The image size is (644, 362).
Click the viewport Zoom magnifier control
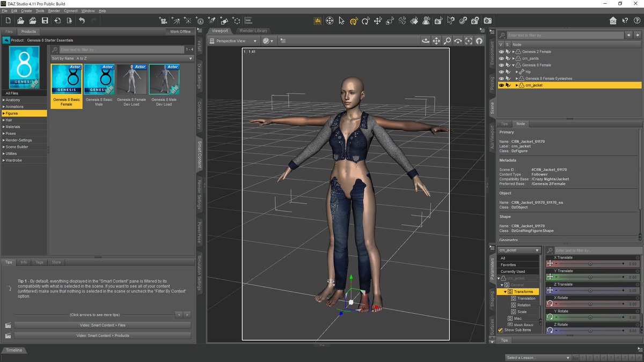(447, 41)
